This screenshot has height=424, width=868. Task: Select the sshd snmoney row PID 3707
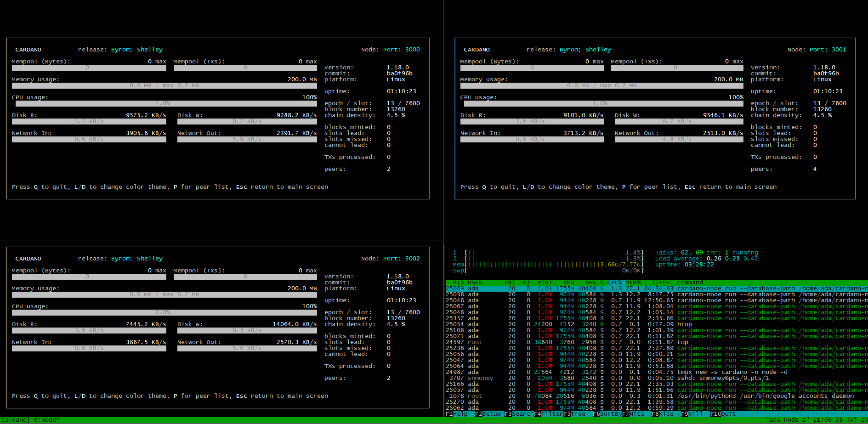point(657,378)
